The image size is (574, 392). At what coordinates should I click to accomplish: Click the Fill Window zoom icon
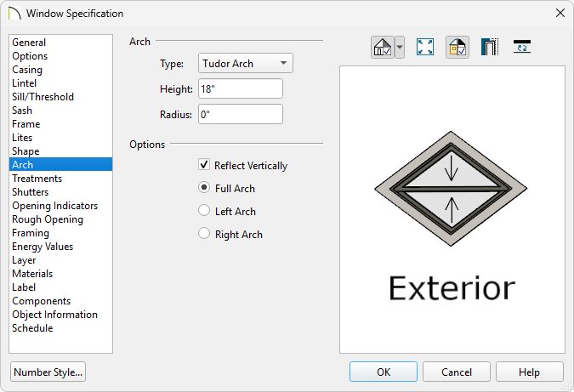coord(425,48)
